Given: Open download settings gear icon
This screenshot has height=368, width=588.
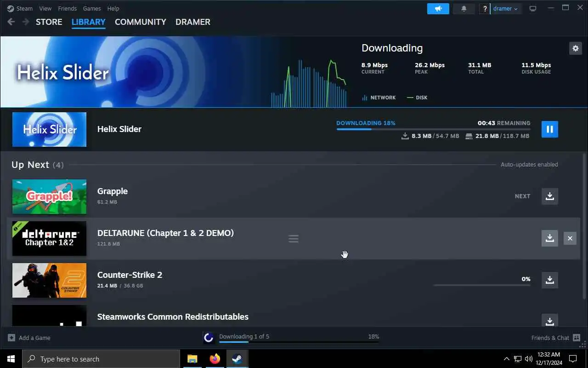Looking at the screenshot, I should coord(575,48).
